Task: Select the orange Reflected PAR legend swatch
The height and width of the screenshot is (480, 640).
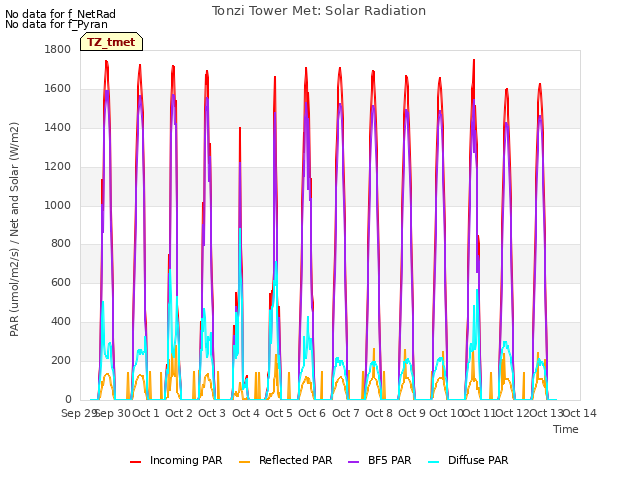Action: 244,462
